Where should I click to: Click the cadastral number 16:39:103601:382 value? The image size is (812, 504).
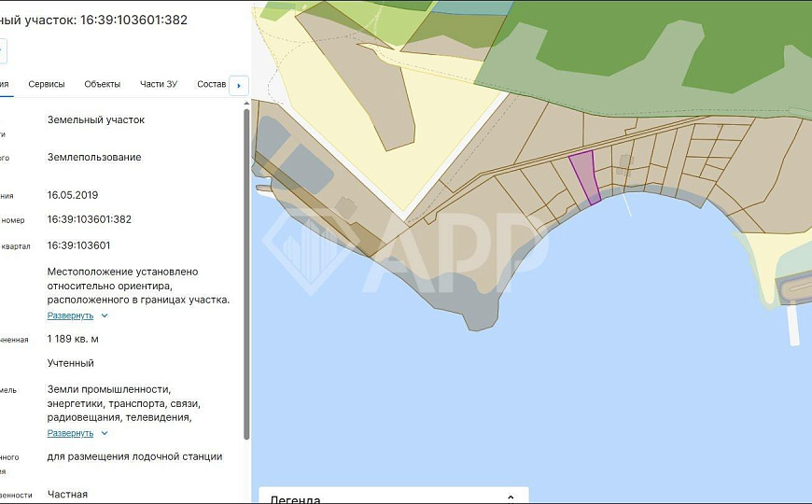(90, 219)
